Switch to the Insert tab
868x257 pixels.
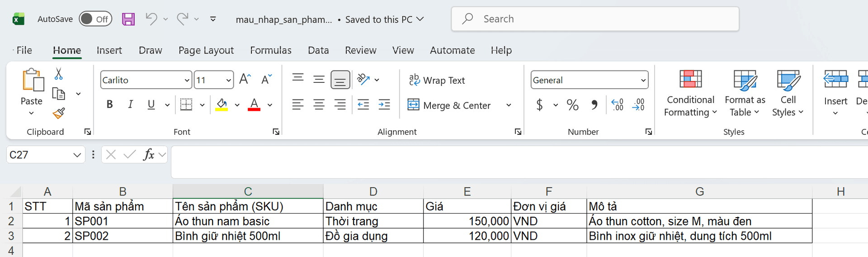tap(109, 50)
